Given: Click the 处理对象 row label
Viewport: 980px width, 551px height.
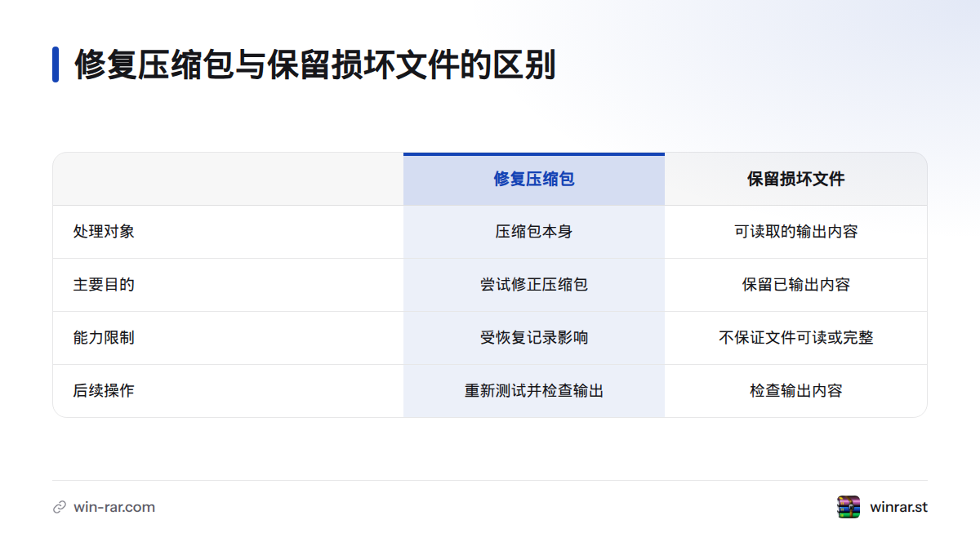Looking at the screenshot, I should pyautogui.click(x=104, y=232).
